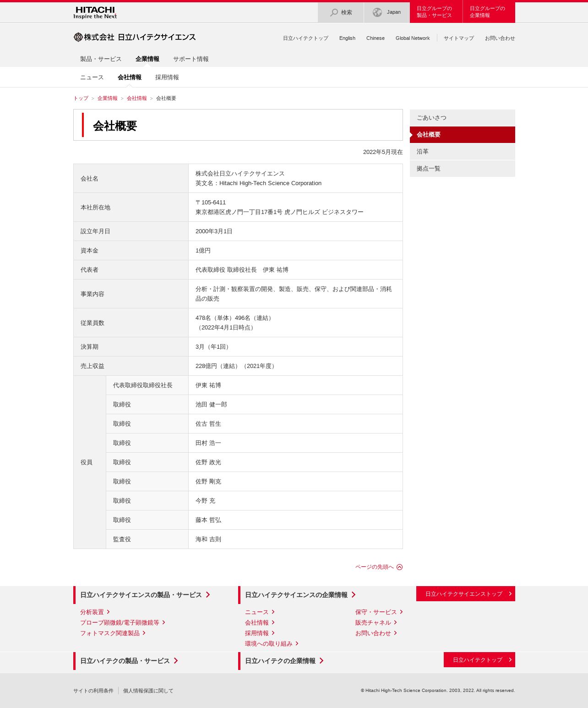The width and height of the screenshot is (588, 708).
Task: Click the 〒105-6411 postal code text
Action: click(211, 203)
